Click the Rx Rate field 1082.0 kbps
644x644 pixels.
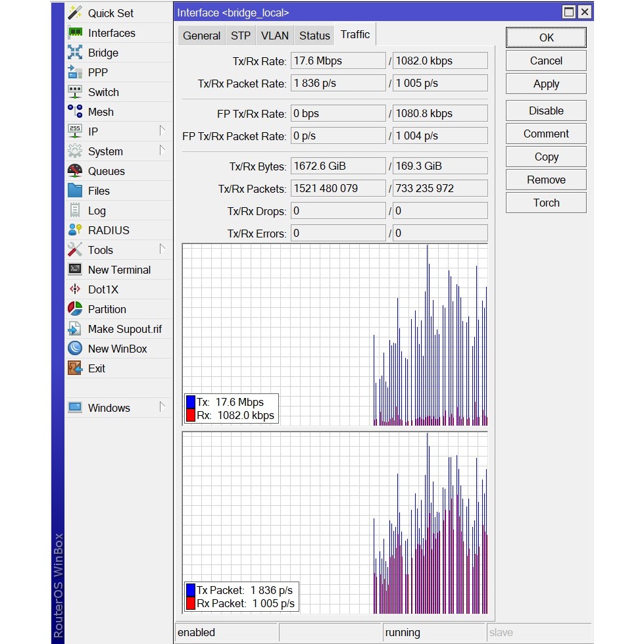coord(440,61)
